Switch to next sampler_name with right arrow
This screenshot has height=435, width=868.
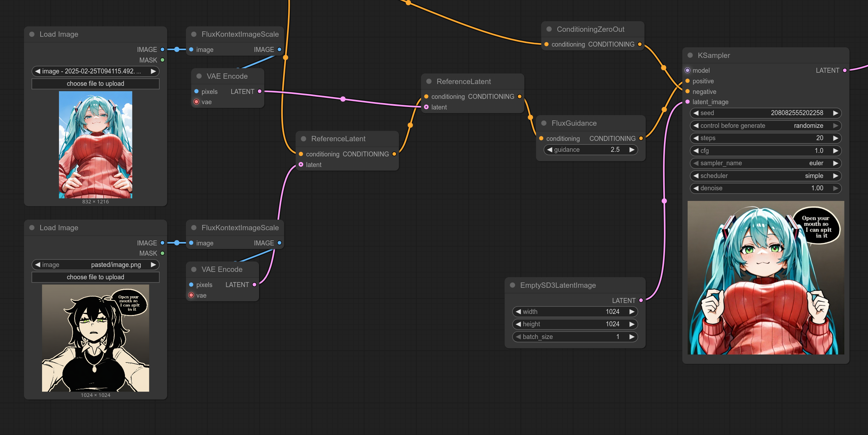(x=835, y=163)
